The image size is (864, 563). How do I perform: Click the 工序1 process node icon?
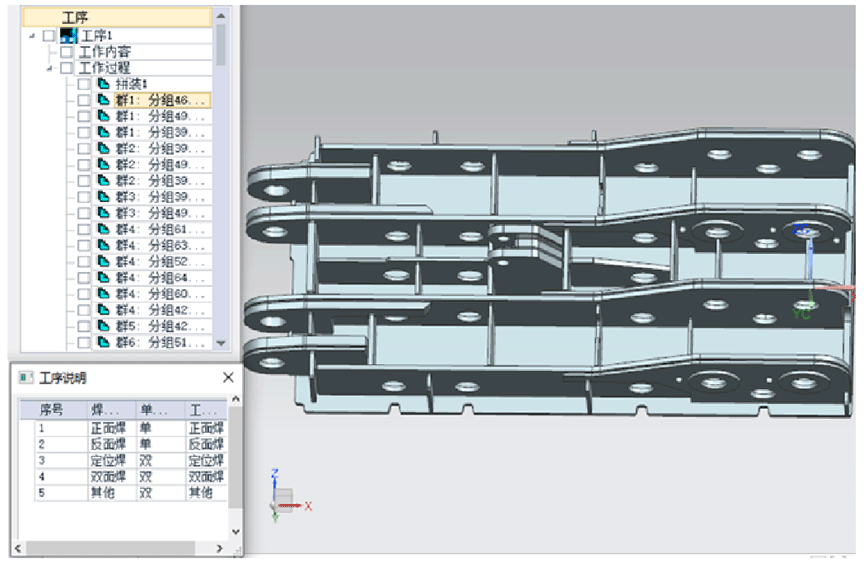pos(67,35)
